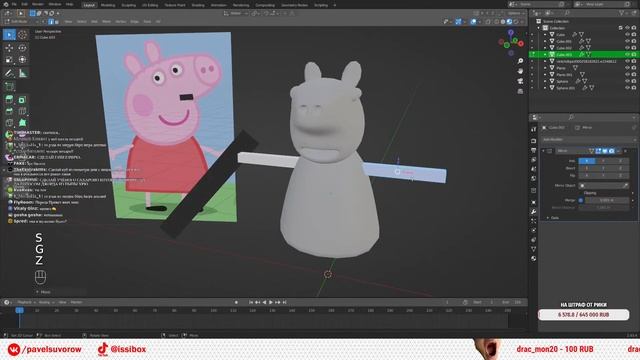
Task: Select the Transform tool
Action: point(22,60)
